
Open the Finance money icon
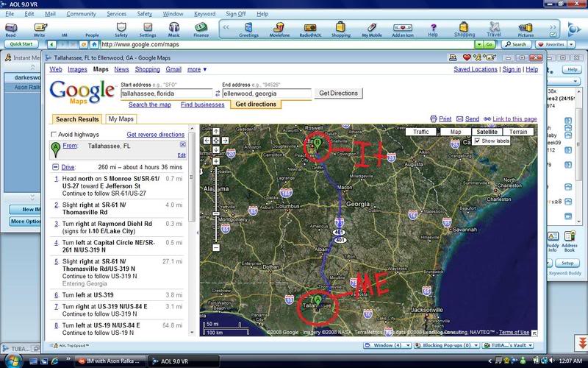pyautogui.click(x=201, y=29)
